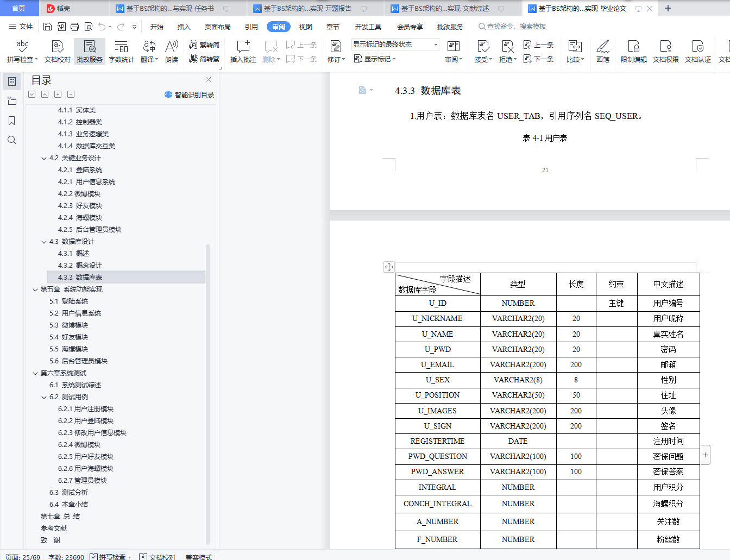Click the redo arrow icon
The image size is (730, 560).
[121, 27]
